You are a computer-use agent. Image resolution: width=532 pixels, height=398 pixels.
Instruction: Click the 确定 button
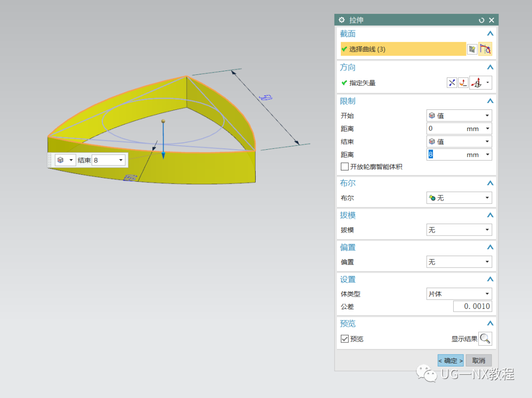point(451,361)
